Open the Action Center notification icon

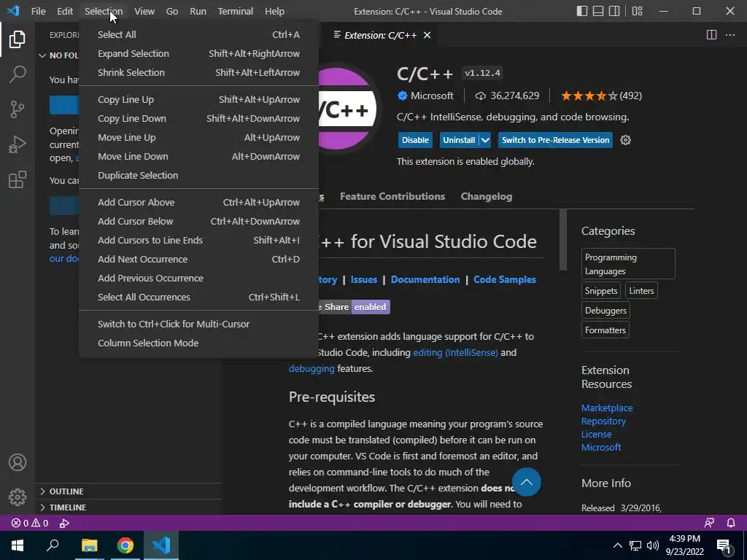[724, 545]
